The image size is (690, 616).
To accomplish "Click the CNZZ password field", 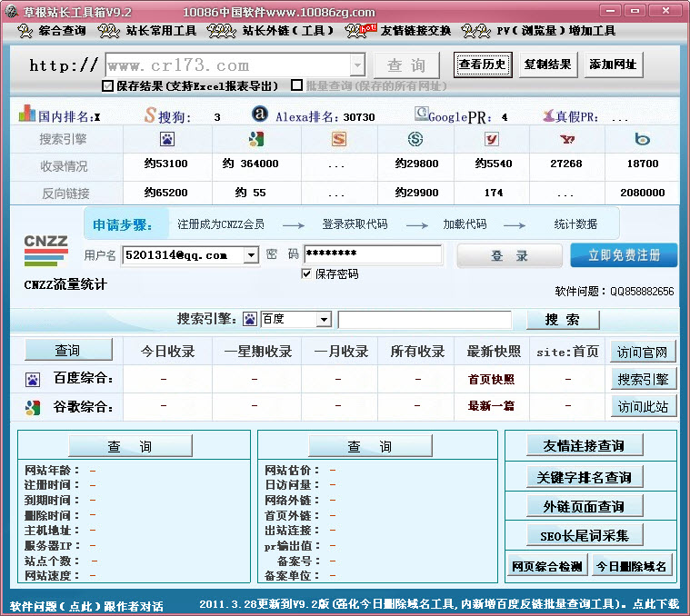I will point(373,254).
